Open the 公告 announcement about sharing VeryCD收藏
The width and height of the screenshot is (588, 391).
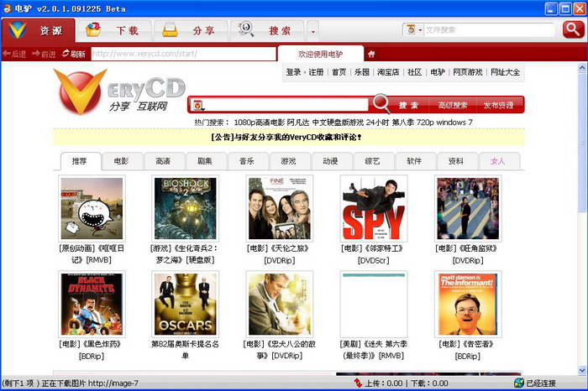[x=286, y=138]
